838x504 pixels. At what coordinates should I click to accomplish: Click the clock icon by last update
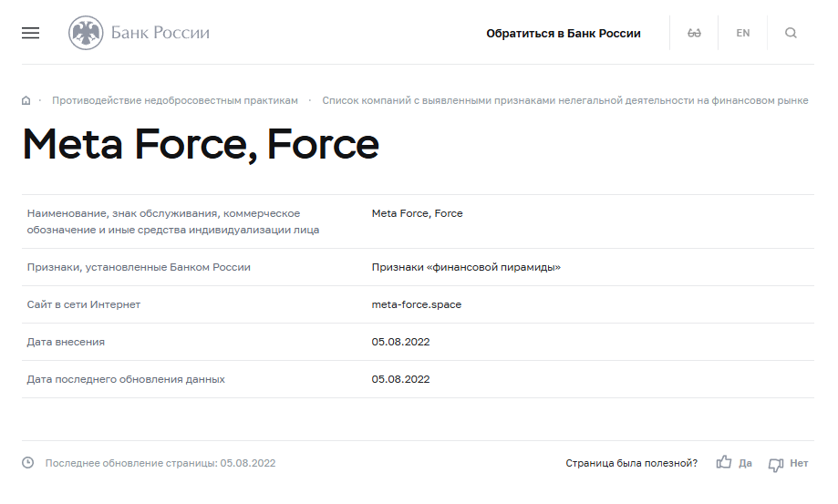[x=28, y=463]
